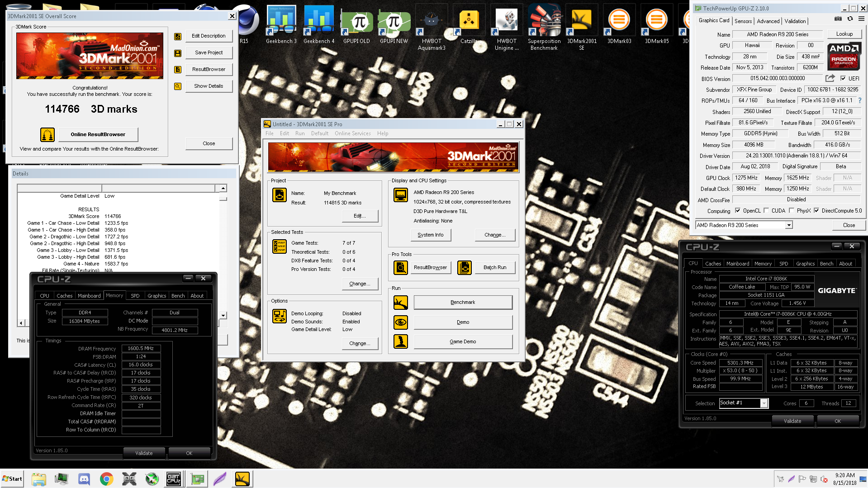Switch to Validation tab in GPU-Z
The image size is (868, 488).
[795, 21]
